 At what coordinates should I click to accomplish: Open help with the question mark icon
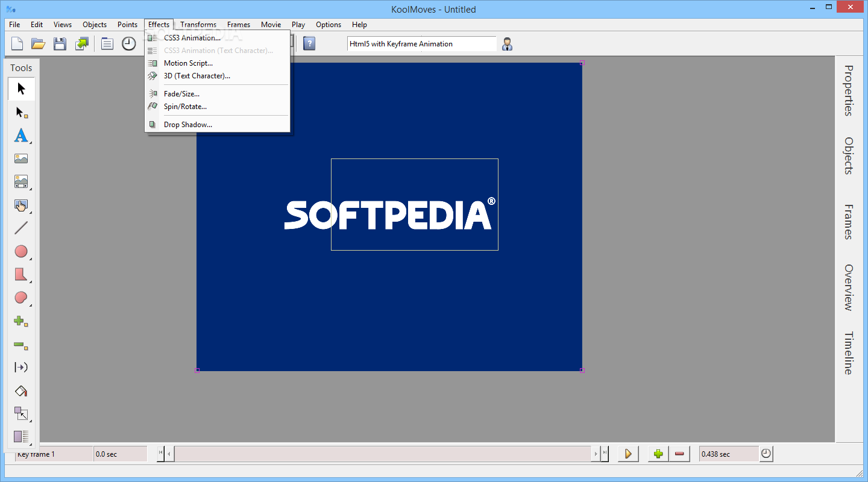click(309, 43)
